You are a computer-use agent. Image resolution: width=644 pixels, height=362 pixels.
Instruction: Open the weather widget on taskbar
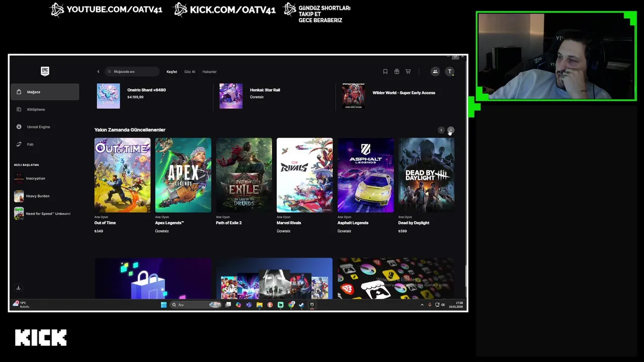tap(21, 305)
